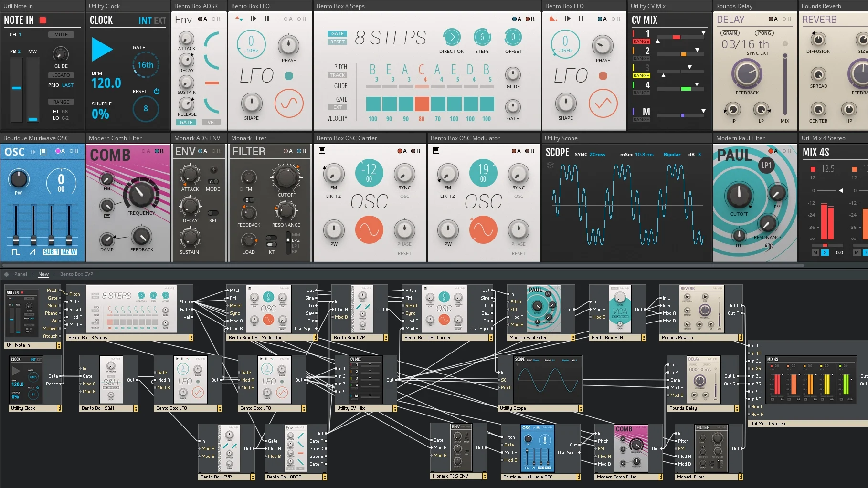This screenshot has height=488, width=868.
Task: Expand the Util Note In block menu in structure
Action: pyautogui.click(x=59, y=345)
